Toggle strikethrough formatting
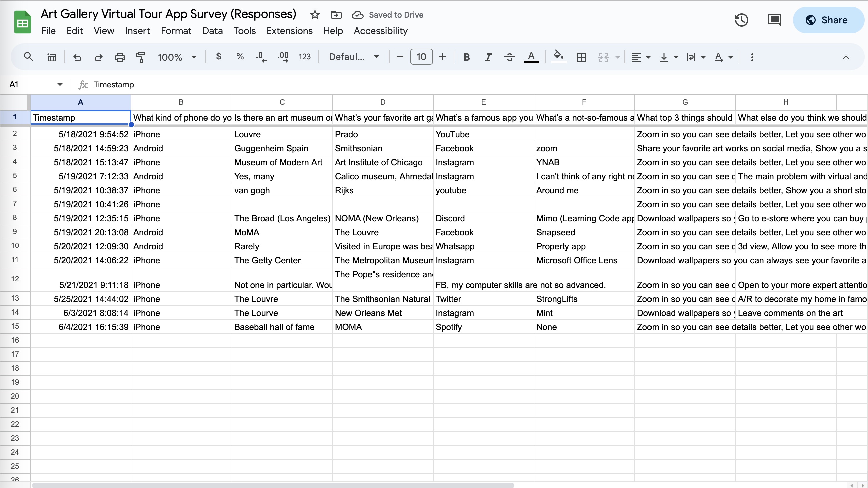Image resolution: width=868 pixels, height=488 pixels. [509, 57]
